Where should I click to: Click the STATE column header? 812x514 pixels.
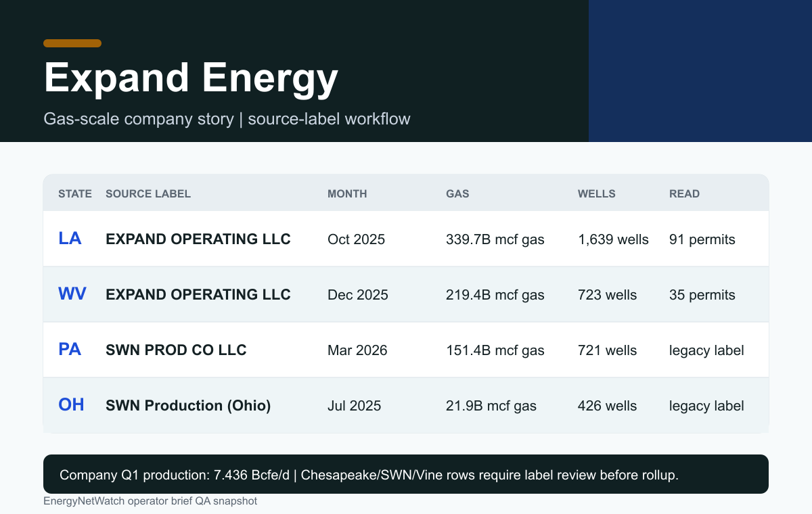(75, 193)
